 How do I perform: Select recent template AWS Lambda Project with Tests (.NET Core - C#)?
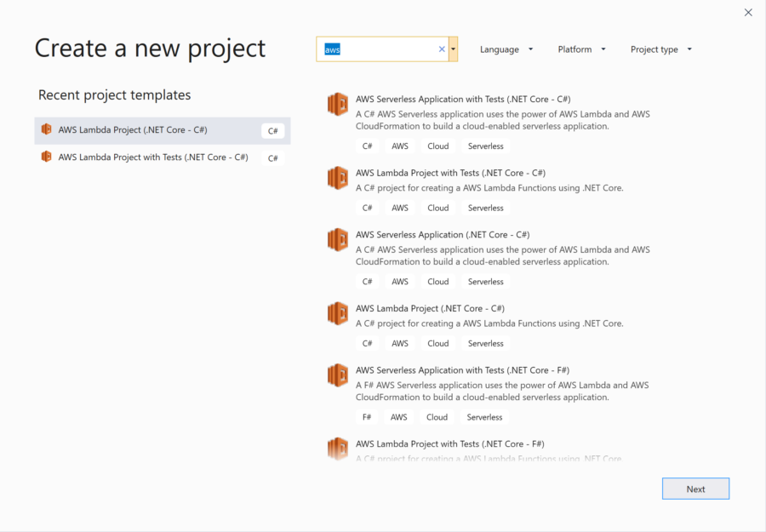coord(163,157)
